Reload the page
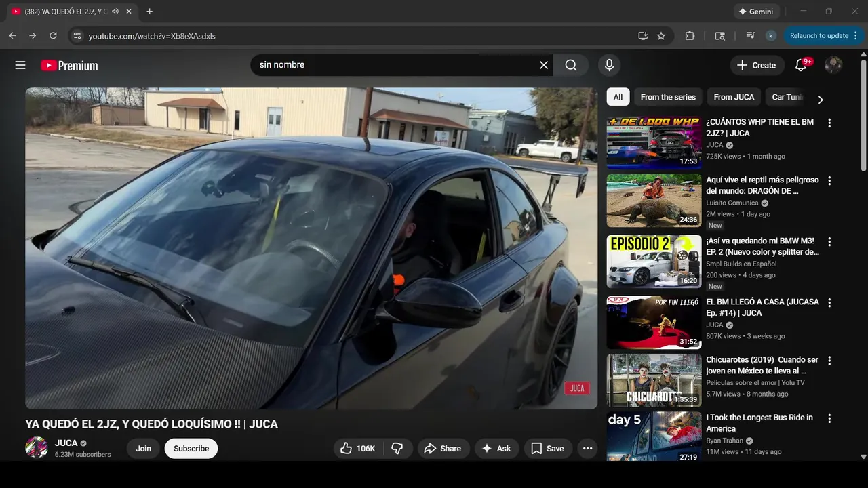The image size is (868, 488). pyautogui.click(x=53, y=35)
